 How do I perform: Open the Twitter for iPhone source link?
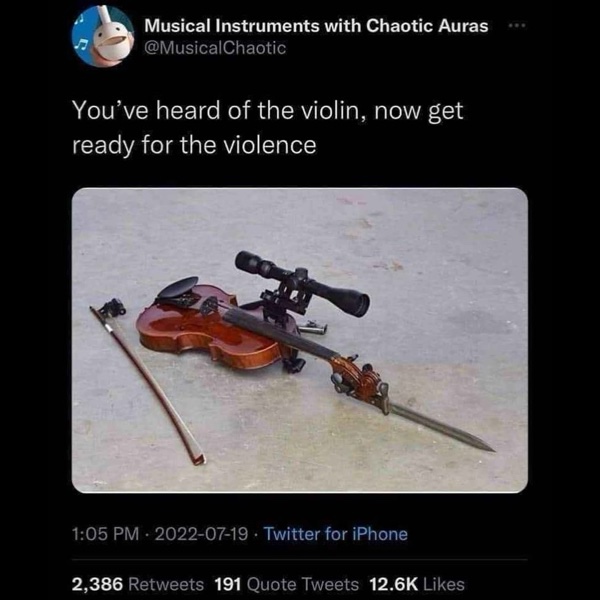(x=336, y=534)
